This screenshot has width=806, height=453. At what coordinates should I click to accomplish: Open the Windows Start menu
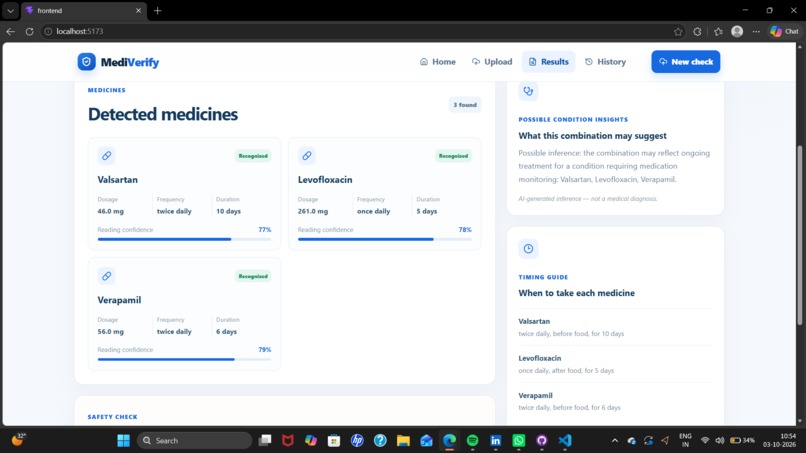point(123,441)
